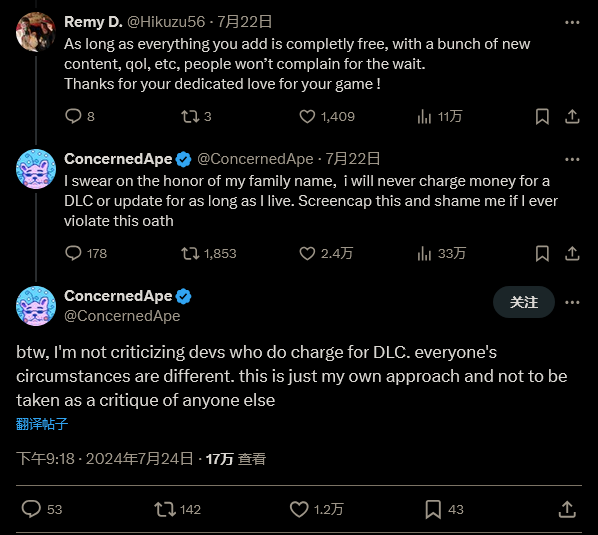Bookmark Remy D.'s tweet
Screen dimensions: 598x535
click(542, 117)
